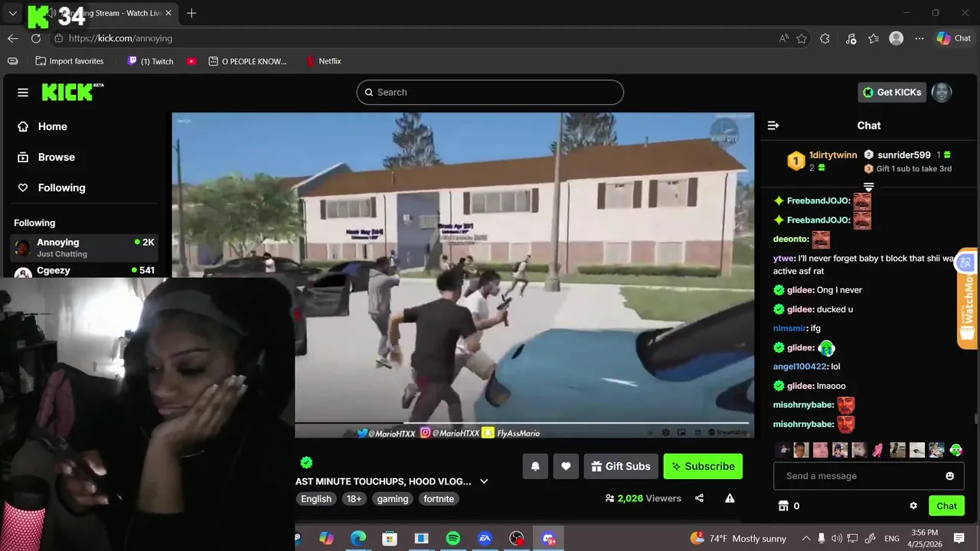This screenshot has width=980, height=551.
Task: Open Copilot Chat button in Edge
Action: 954,38
